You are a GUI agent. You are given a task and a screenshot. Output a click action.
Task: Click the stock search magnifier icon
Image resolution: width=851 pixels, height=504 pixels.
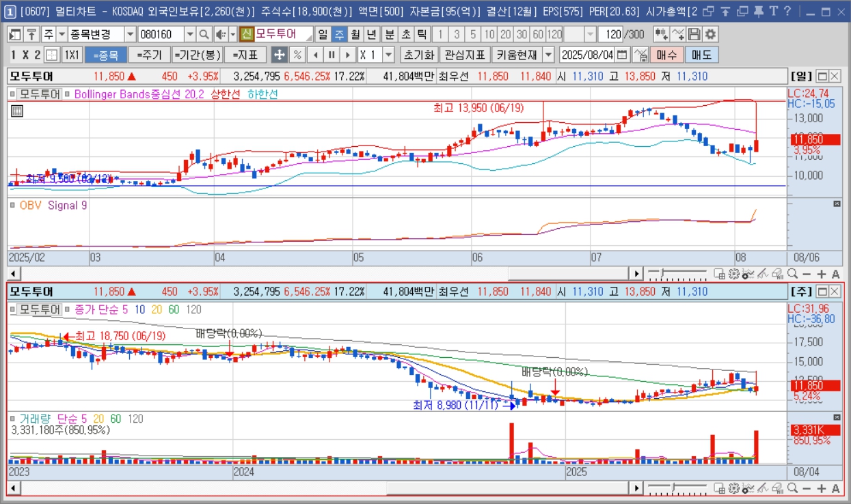(x=204, y=34)
